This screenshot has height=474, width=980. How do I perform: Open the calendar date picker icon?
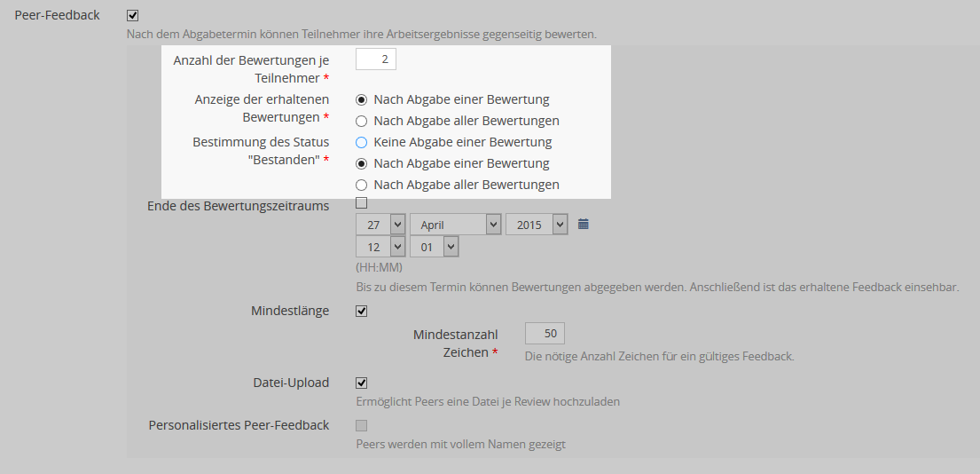click(x=583, y=225)
